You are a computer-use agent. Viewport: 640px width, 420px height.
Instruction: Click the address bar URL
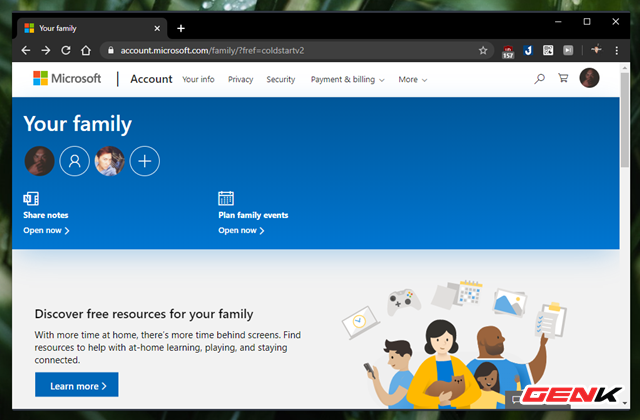pos(212,51)
